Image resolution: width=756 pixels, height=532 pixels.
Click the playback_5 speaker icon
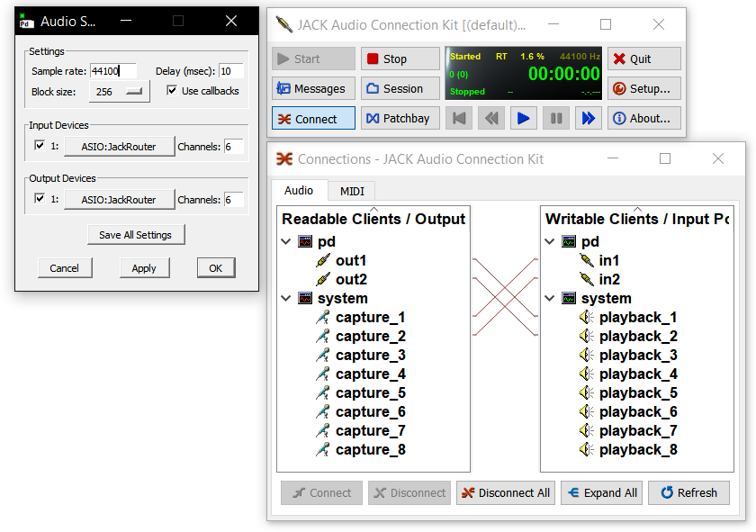586,392
